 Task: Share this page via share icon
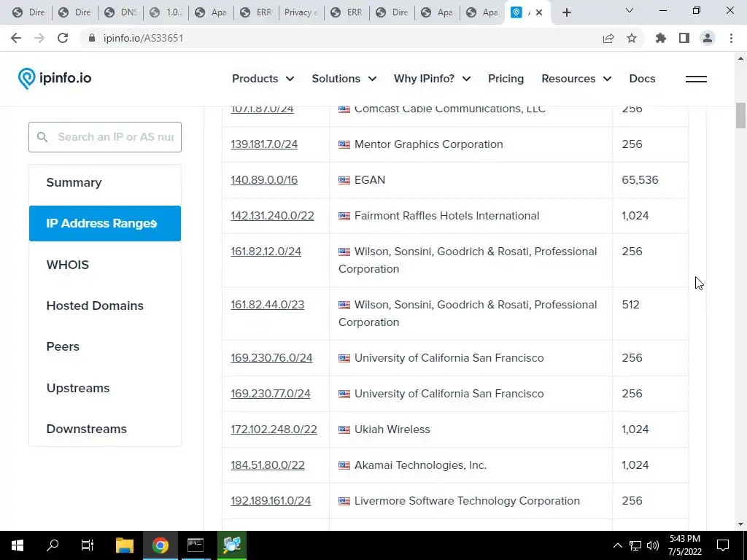[x=608, y=38]
